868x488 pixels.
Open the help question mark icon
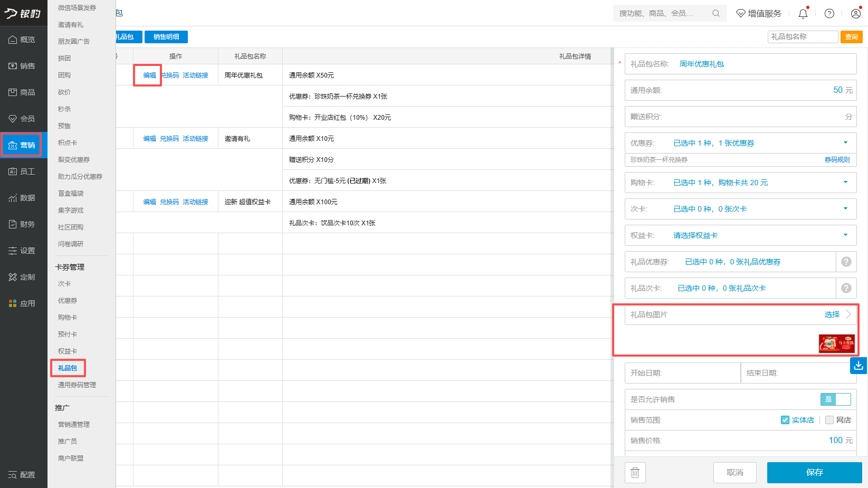coord(829,14)
